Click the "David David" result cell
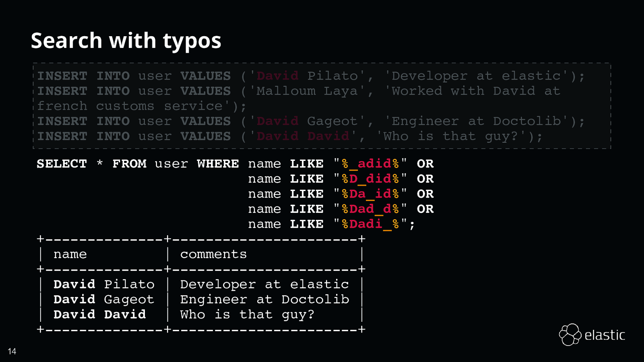 [x=100, y=315]
